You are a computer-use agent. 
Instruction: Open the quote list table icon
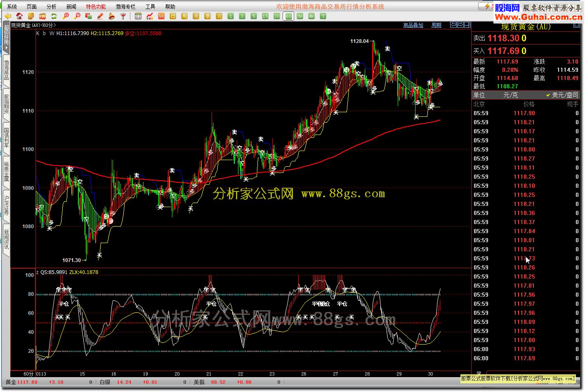click(138, 16)
